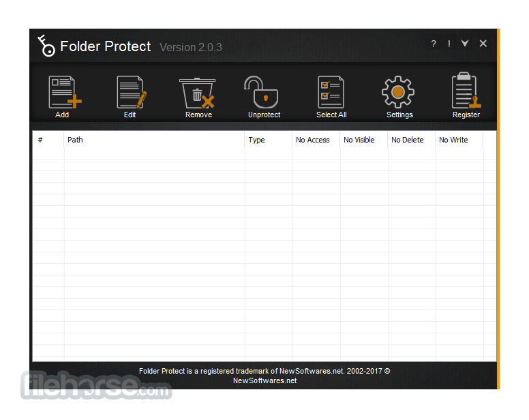
Task: Select the Unprotect padlock icon
Action: coord(261,92)
